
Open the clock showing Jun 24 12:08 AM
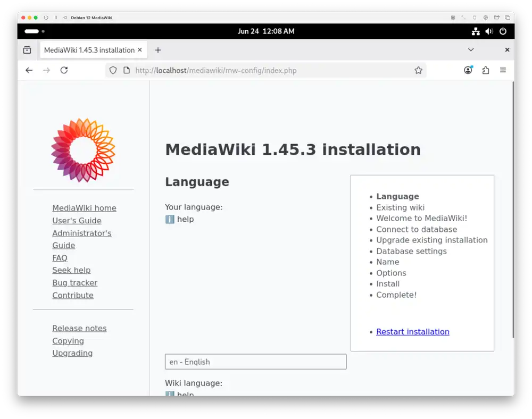click(x=266, y=31)
